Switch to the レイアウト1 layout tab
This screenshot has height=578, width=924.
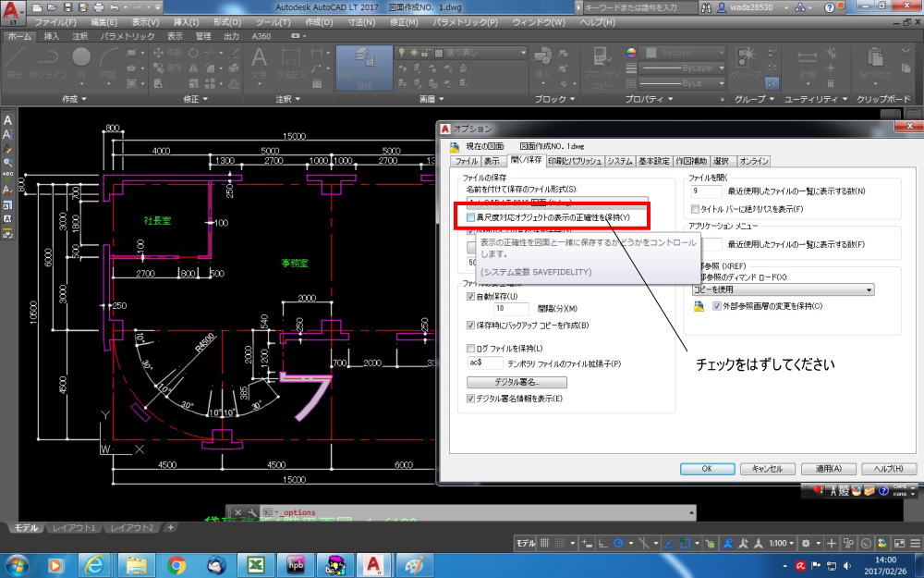pos(74,528)
